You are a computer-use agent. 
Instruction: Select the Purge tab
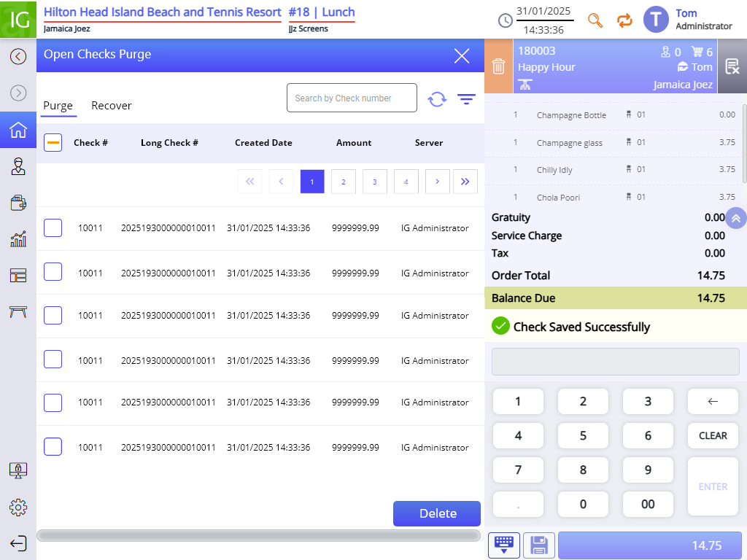click(x=58, y=106)
